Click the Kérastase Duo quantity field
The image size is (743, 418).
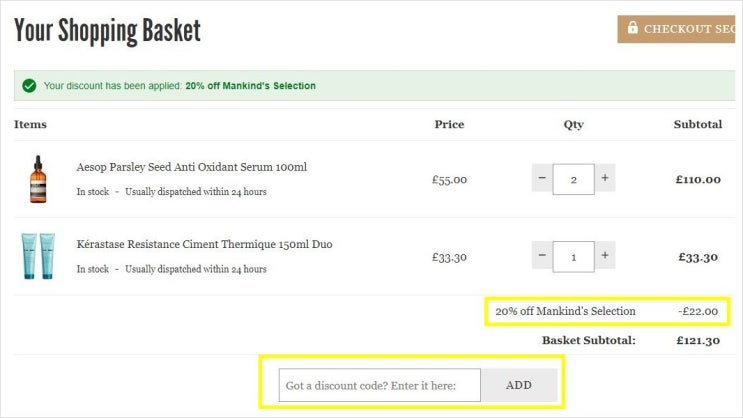pyautogui.click(x=573, y=256)
